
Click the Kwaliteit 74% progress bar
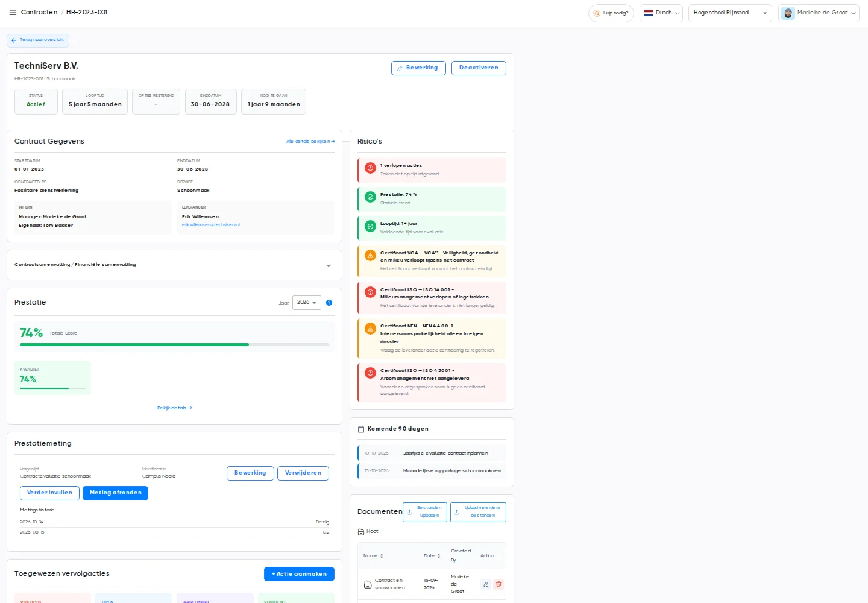click(x=52, y=388)
